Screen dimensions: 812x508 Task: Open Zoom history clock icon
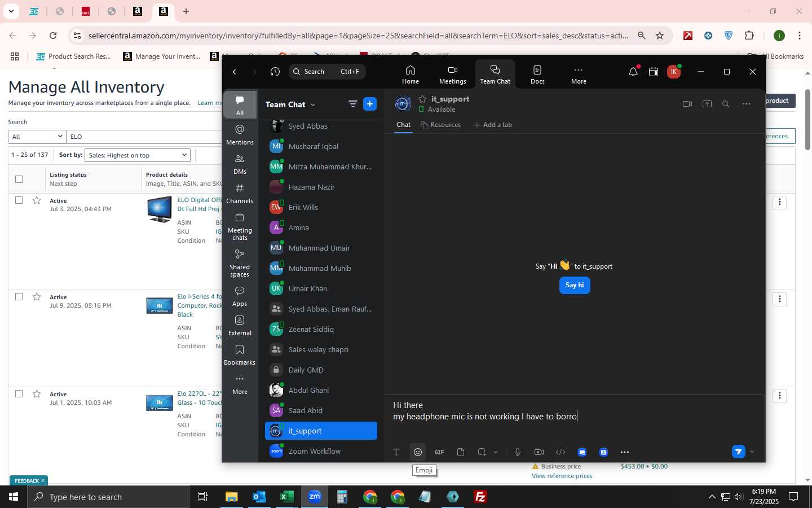275,72
